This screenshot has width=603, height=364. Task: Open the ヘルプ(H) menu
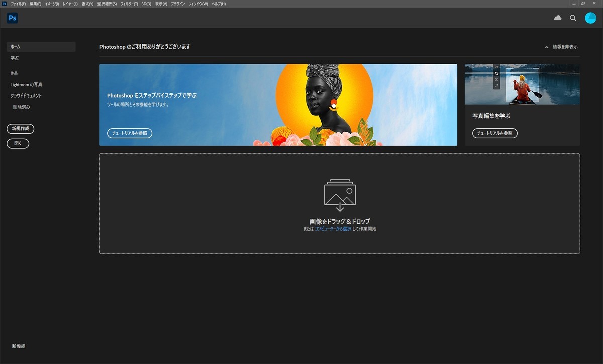(219, 4)
